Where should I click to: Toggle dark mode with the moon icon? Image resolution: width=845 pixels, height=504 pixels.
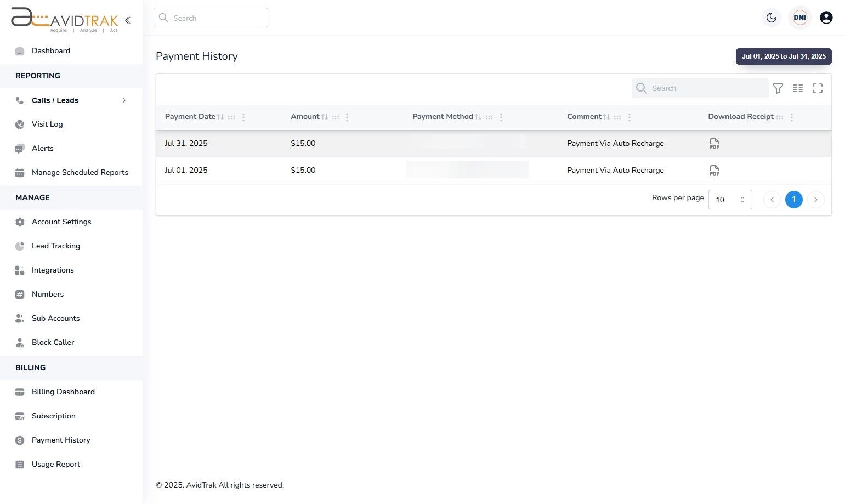772,18
